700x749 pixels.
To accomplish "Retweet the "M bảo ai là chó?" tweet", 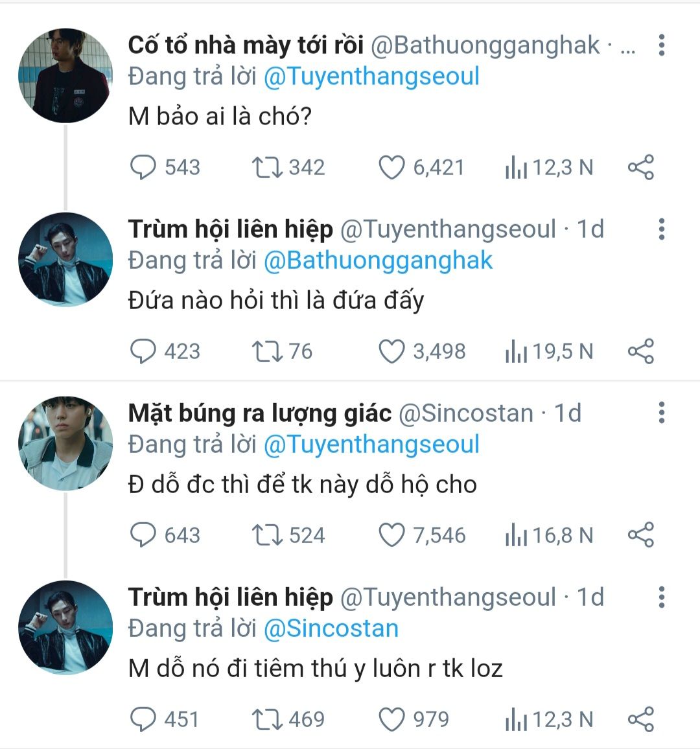I will (x=266, y=167).
